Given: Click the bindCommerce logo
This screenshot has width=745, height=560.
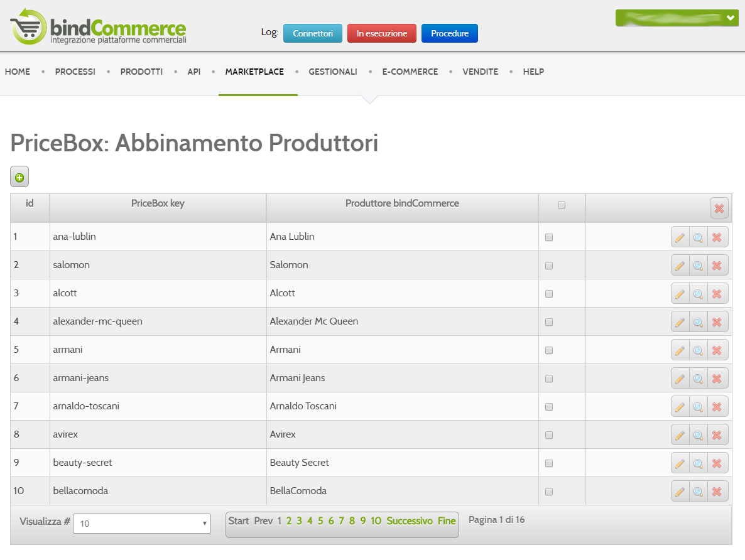Looking at the screenshot, I should point(98,27).
